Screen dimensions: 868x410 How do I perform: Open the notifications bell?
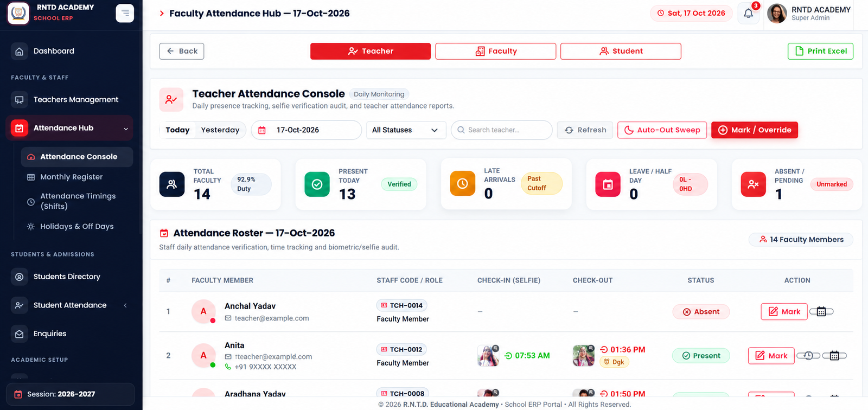748,14
